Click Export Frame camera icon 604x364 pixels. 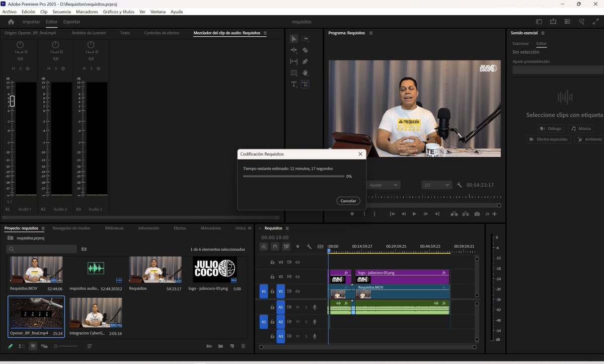(477, 214)
